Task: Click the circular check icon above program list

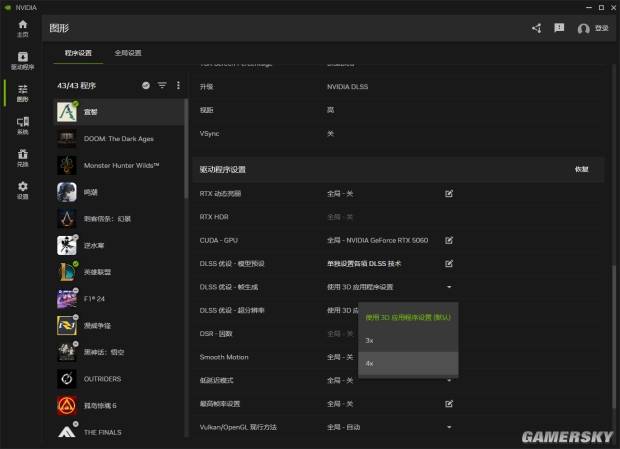Action: (x=146, y=85)
